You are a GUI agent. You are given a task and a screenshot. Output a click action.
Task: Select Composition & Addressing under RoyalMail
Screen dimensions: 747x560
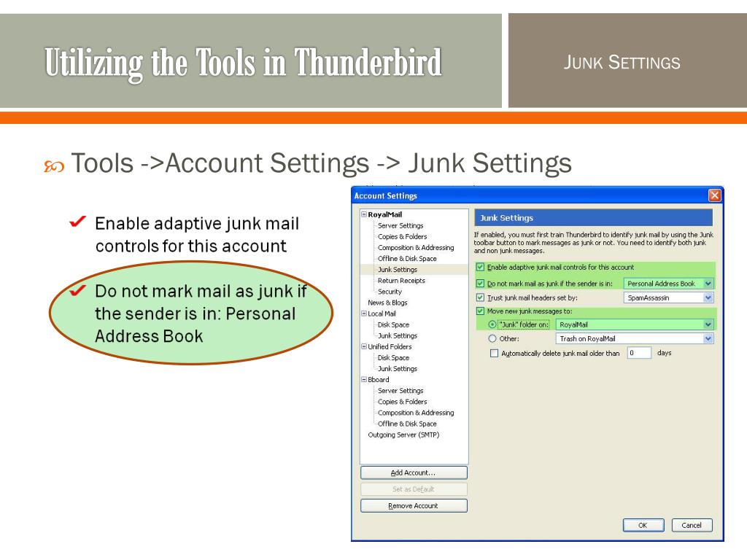(415, 248)
